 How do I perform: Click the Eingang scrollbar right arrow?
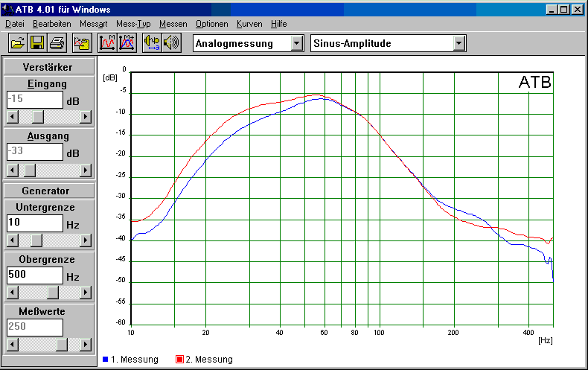(86, 117)
